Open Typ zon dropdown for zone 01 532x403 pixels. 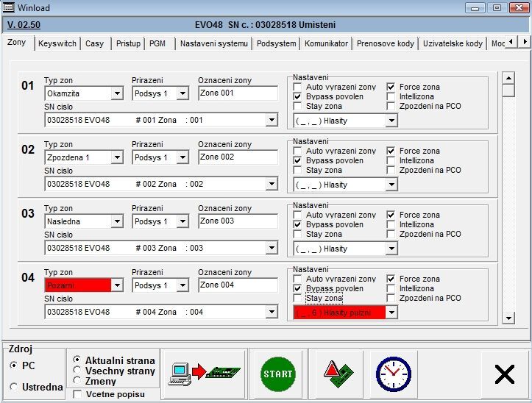117,93
